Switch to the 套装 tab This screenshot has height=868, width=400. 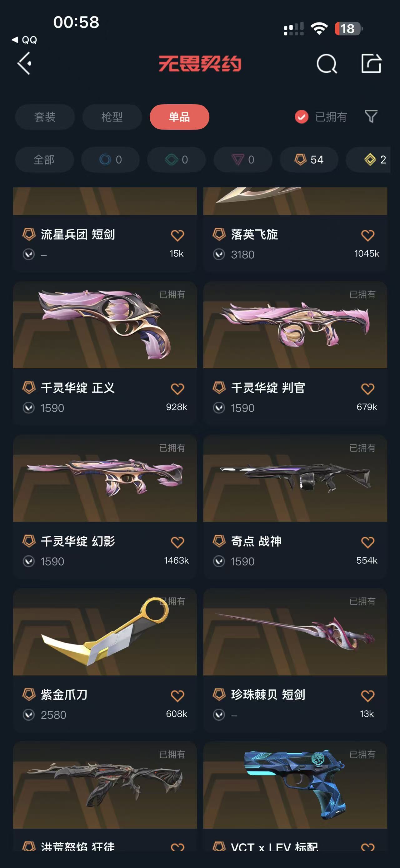pyautogui.click(x=45, y=117)
